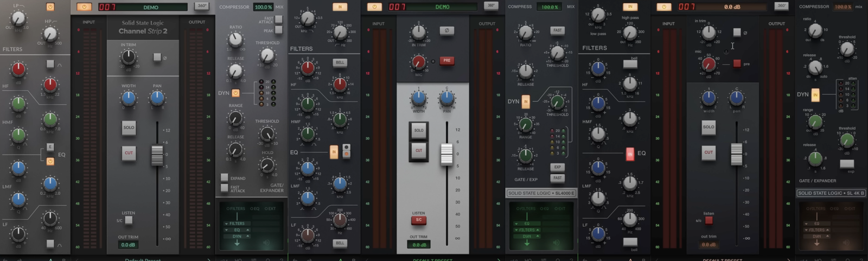Open EQ routing dropdown on Channel Strip 2
The height and width of the screenshot is (261, 868).
(x=237, y=230)
